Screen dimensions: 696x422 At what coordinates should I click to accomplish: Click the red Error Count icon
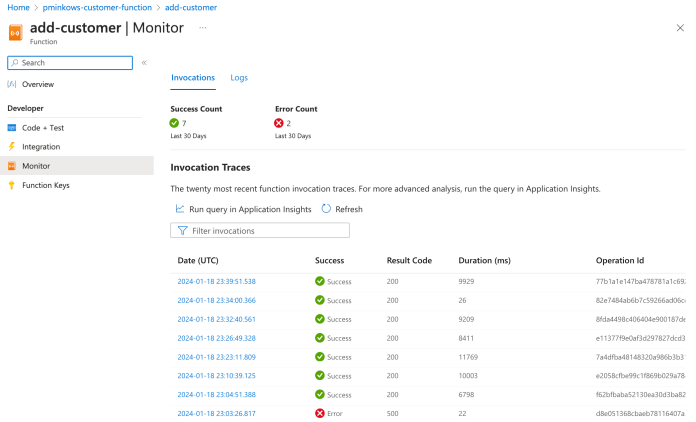point(279,123)
